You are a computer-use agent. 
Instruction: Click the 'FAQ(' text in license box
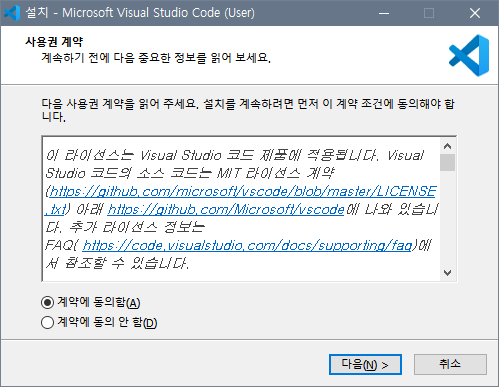pyautogui.click(x=61, y=245)
